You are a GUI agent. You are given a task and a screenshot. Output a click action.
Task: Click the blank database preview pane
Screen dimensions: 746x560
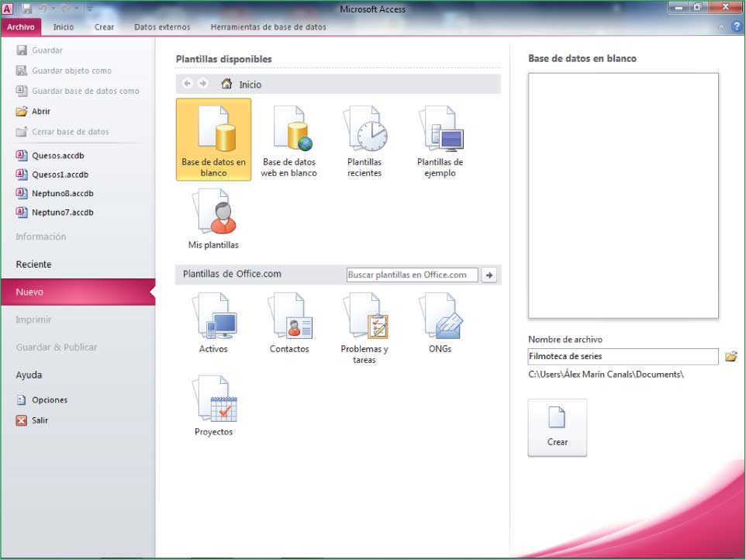623,195
